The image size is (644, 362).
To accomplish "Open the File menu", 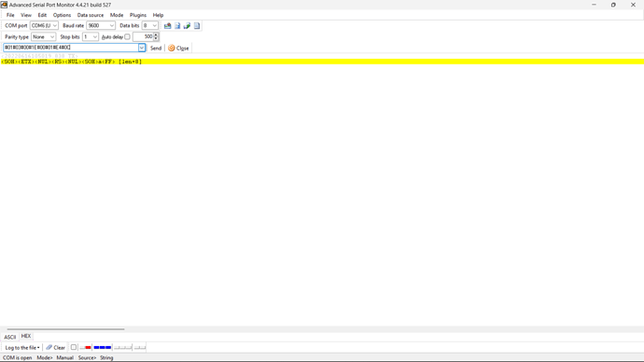I will pyautogui.click(x=10, y=15).
